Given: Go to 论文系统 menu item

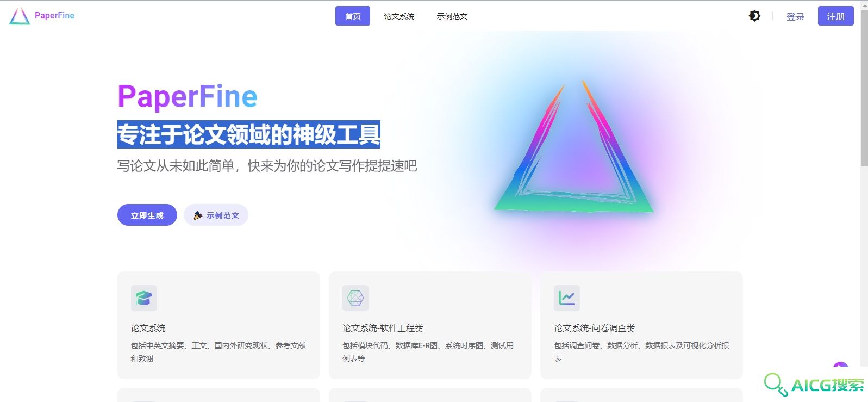Looking at the screenshot, I should [x=399, y=16].
